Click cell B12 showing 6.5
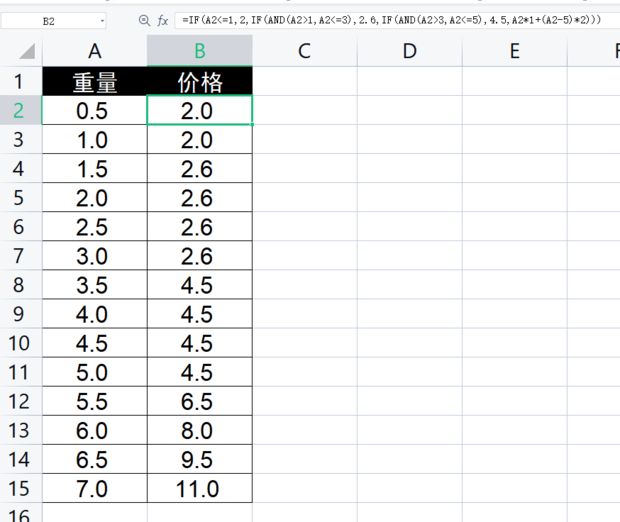Viewport: 620px width, 522px height. [200, 401]
